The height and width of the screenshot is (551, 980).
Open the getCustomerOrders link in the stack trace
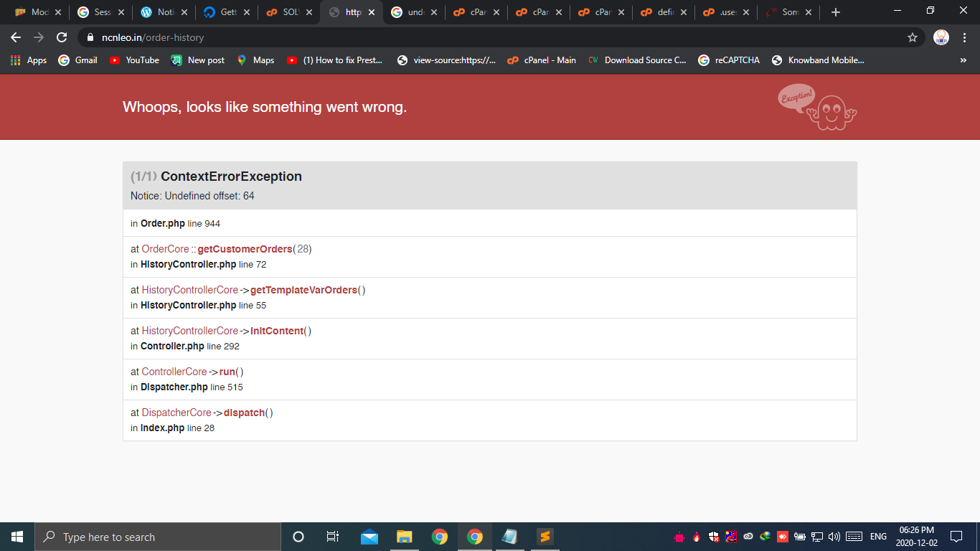245,249
